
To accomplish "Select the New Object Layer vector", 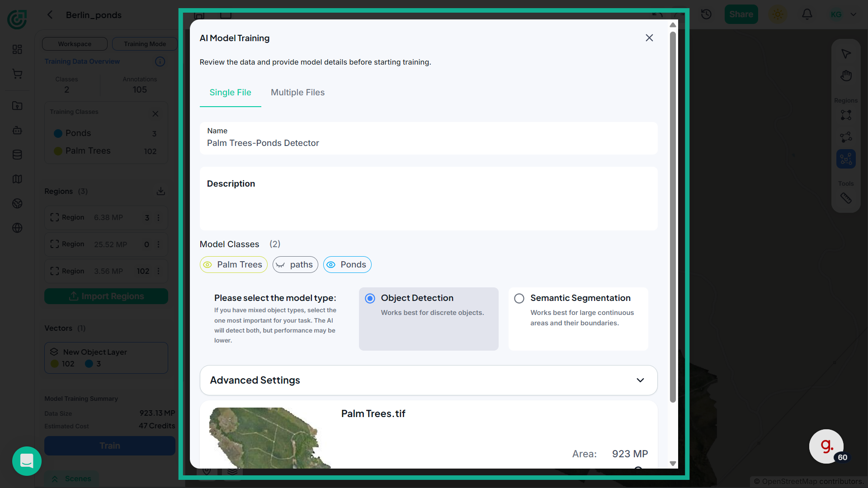I will pos(106,358).
